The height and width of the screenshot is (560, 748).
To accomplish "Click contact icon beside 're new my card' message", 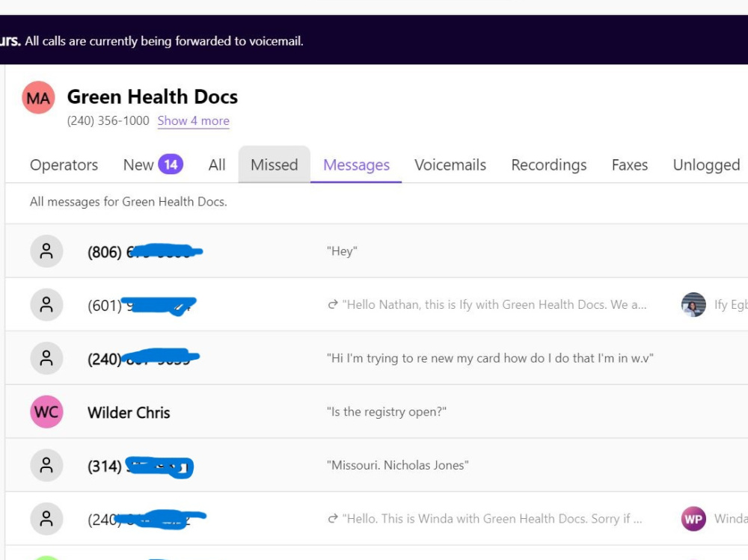I will 46,357.
